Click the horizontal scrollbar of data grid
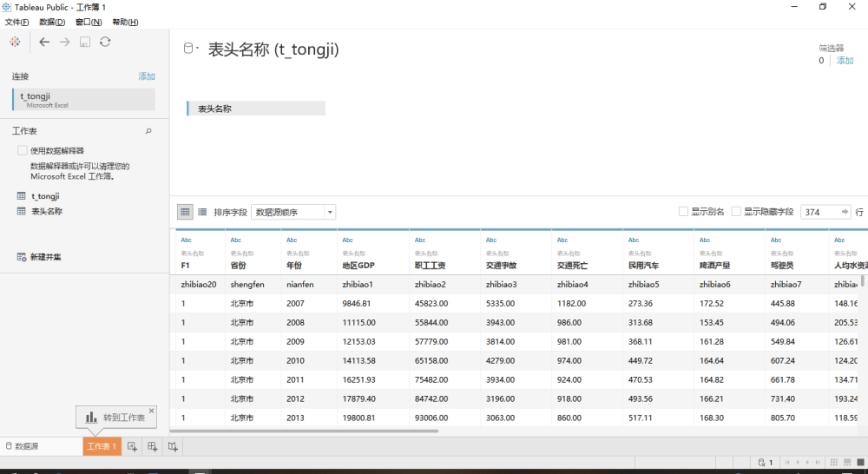The width and height of the screenshot is (868, 474). [x=304, y=431]
